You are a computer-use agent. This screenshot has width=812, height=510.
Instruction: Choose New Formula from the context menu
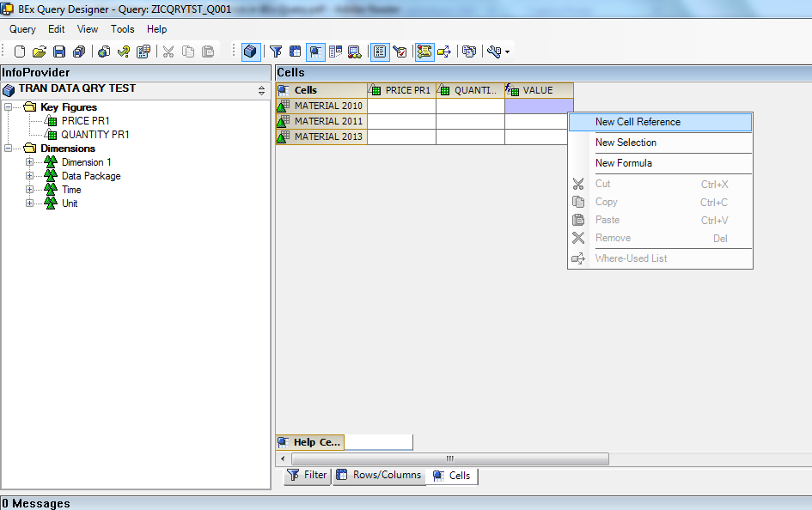628,163
